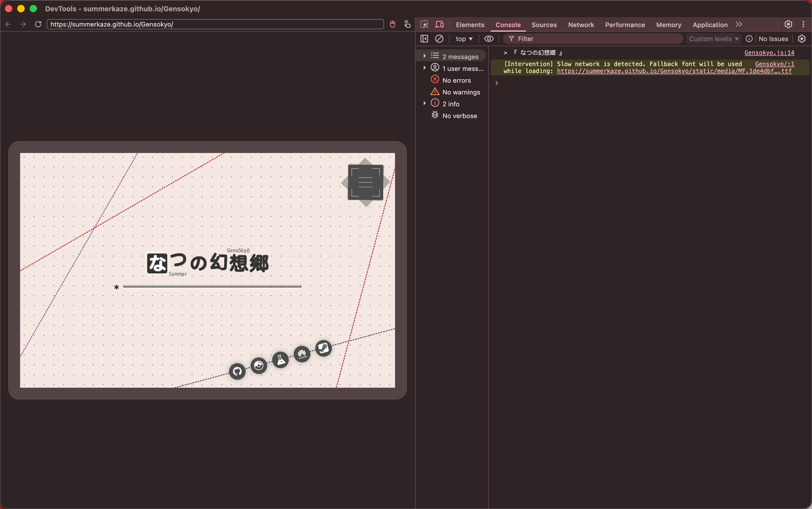Click the forward navigation arrow
Screen dimensions: 812x509
[23, 24]
